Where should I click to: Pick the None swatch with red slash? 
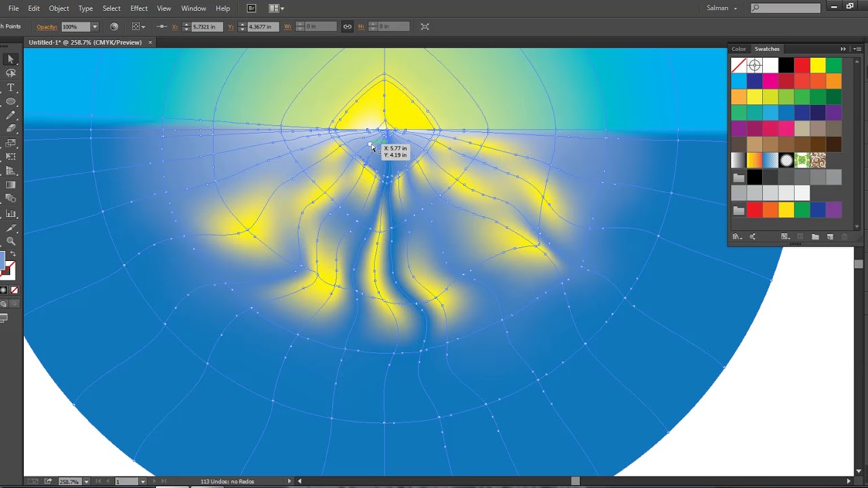point(738,65)
